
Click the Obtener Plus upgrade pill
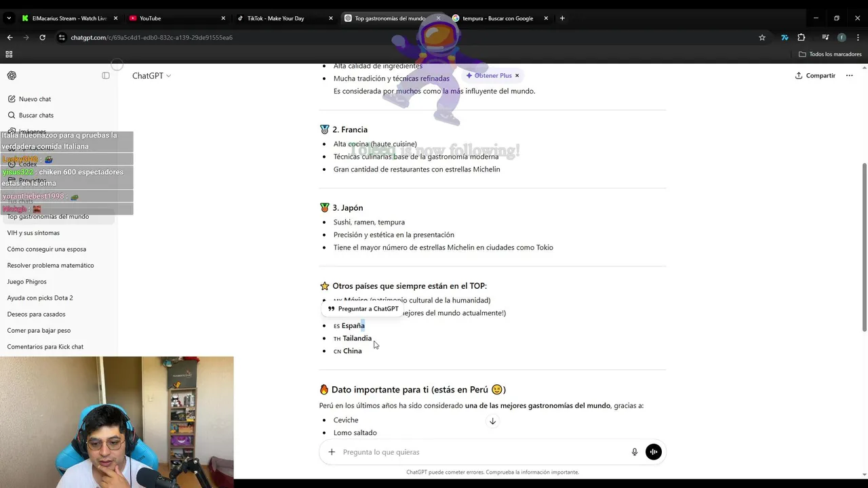pos(488,75)
